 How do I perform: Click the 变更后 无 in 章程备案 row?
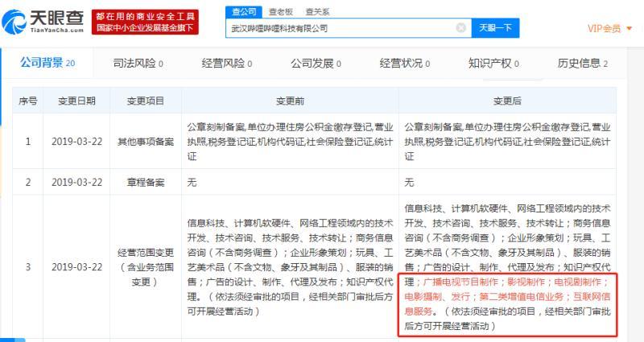409,183
